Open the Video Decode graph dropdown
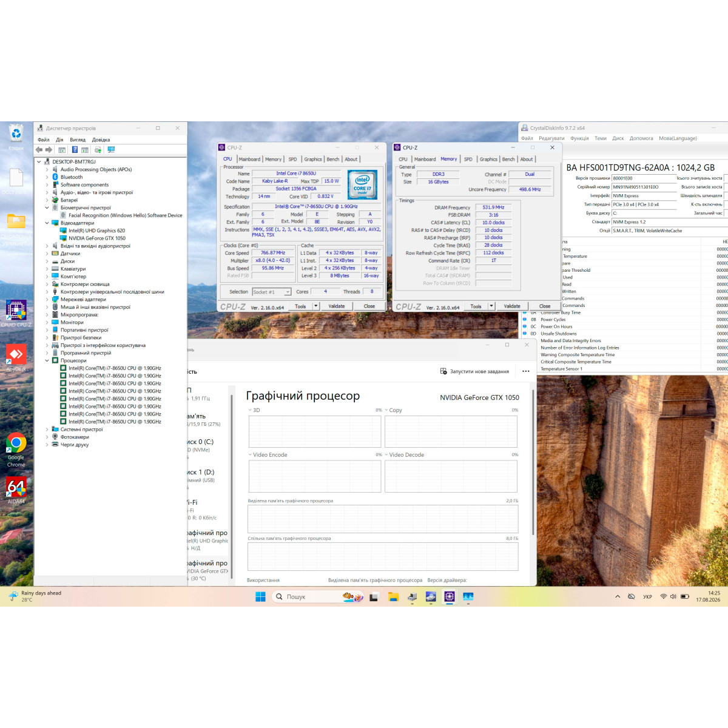Viewport: 728px width, 728px height. pyautogui.click(x=386, y=455)
